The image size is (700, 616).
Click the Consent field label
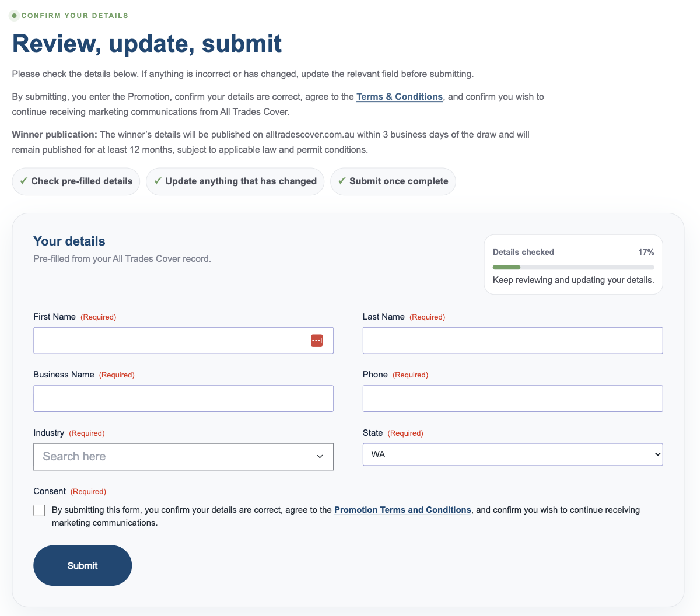[x=50, y=491]
